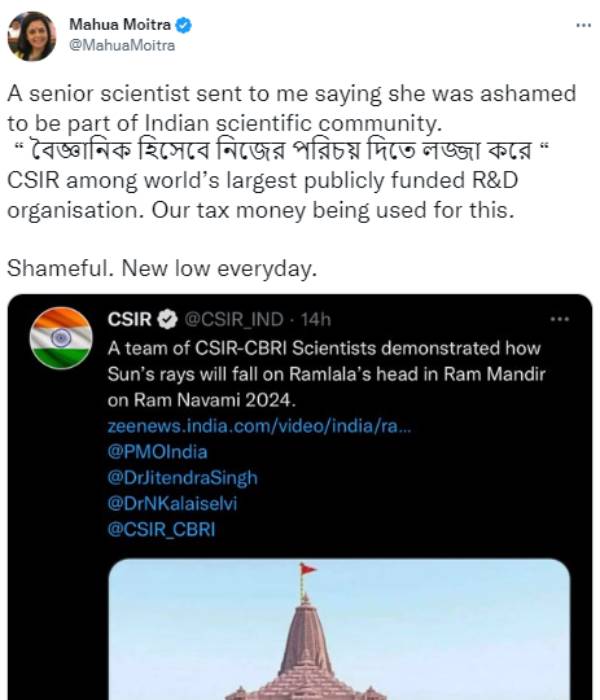Open the quoted CSIR tweet's more options menu
This screenshot has width=600, height=700.
[559, 320]
